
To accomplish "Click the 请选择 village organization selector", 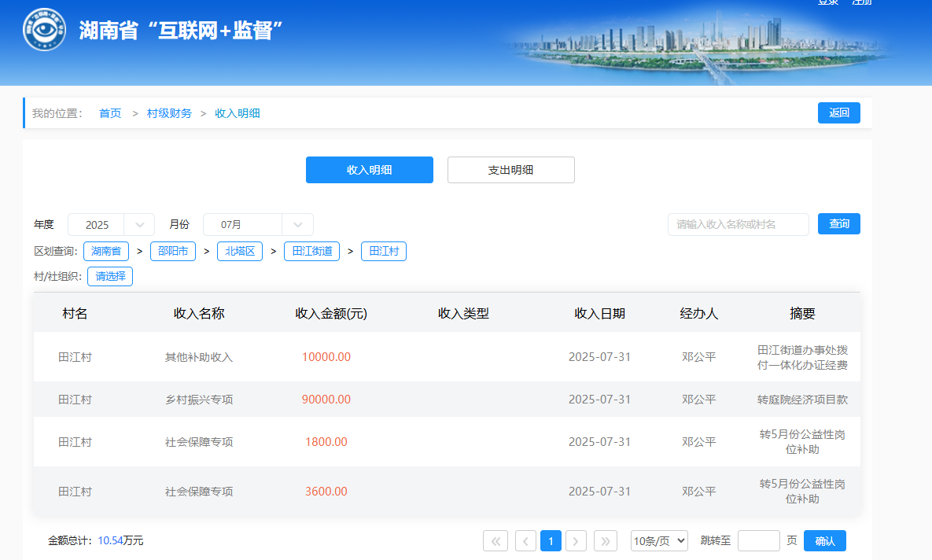I will (110, 277).
